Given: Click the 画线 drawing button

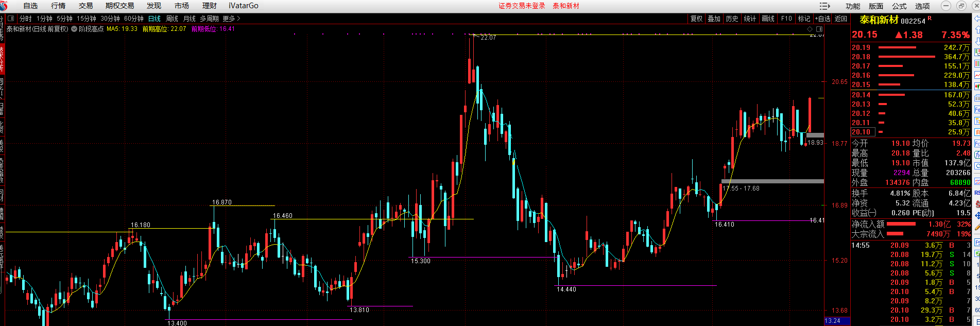Looking at the screenshot, I should click(768, 19).
